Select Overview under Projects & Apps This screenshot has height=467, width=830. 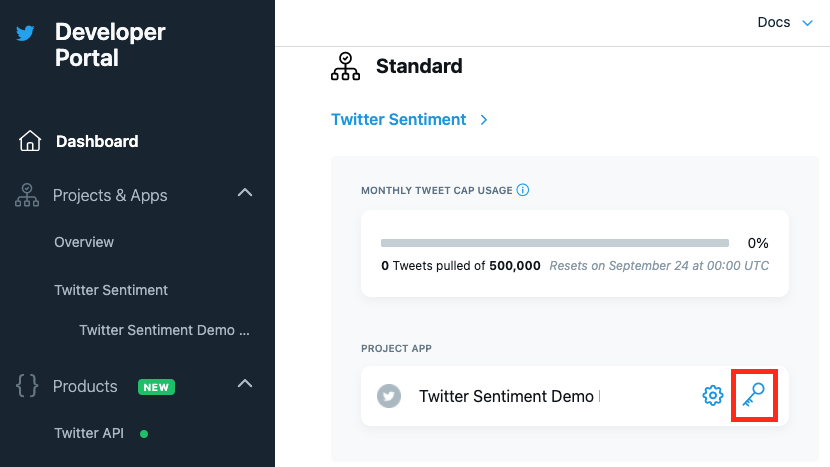click(x=84, y=242)
